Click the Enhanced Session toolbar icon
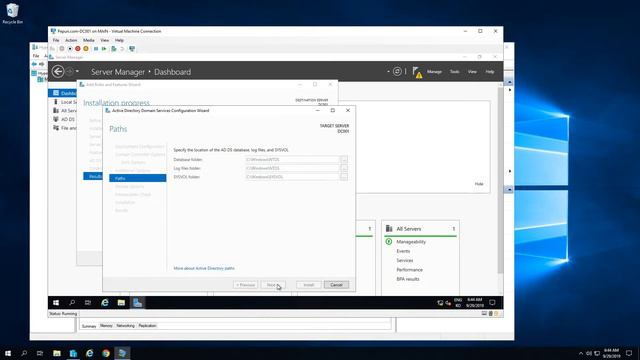 tap(132, 49)
